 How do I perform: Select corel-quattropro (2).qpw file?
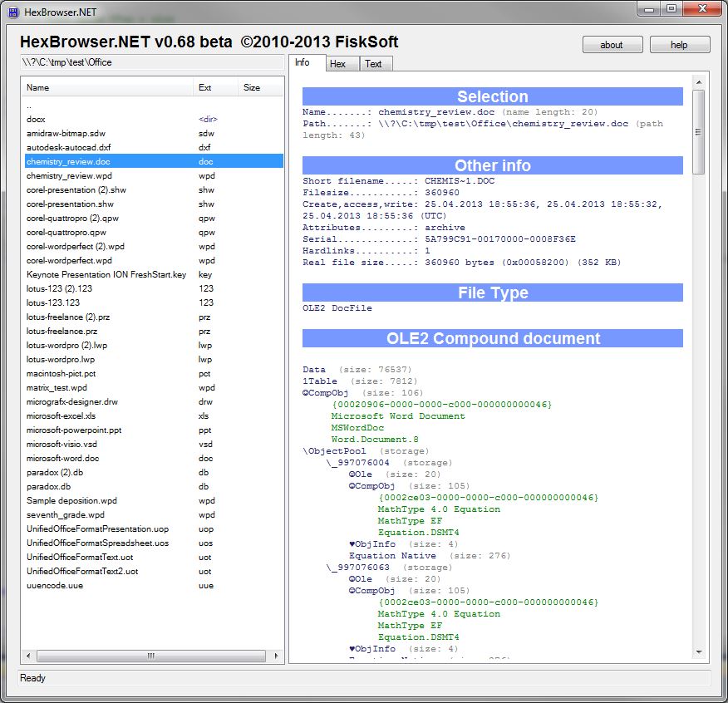pos(154,219)
